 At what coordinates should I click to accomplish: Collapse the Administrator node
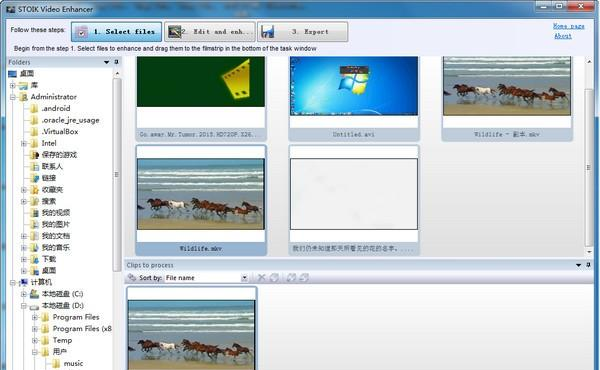(13, 97)
